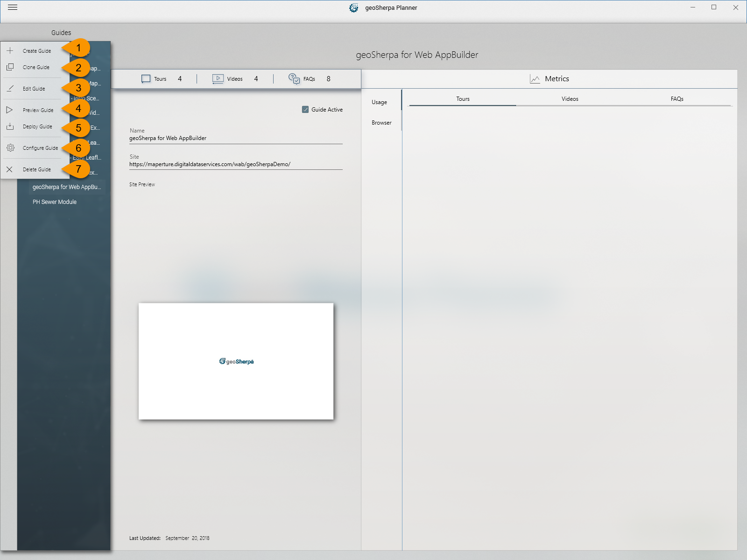This screenshot has height=560, width=747.
Task: Click the Metrics chart icon
Action: [535, 79]
